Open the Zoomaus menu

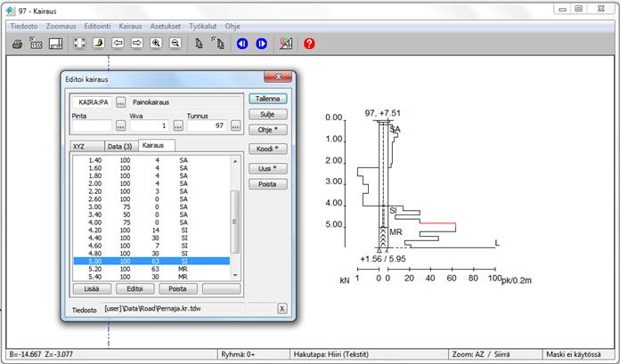point(61,26)
